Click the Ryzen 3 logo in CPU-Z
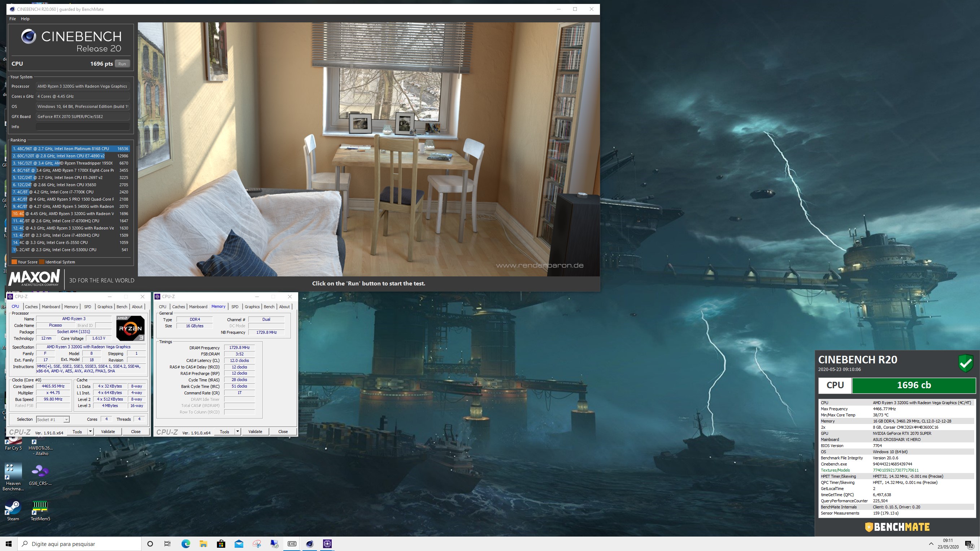Screen dimensions: 980x551 131,328
